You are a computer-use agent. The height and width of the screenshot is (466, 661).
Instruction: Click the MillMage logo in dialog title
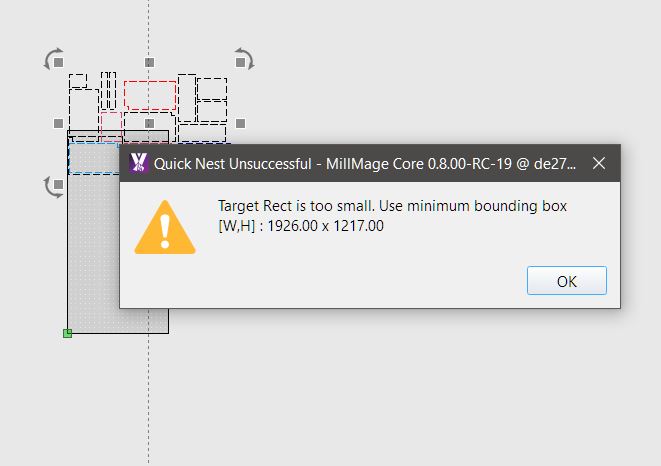pos(139,163)
